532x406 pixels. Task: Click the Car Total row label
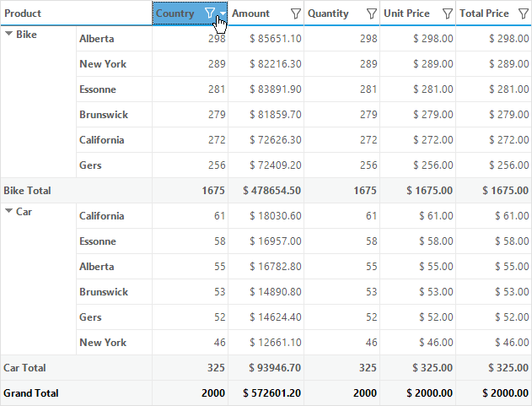(x=24, y=368)
